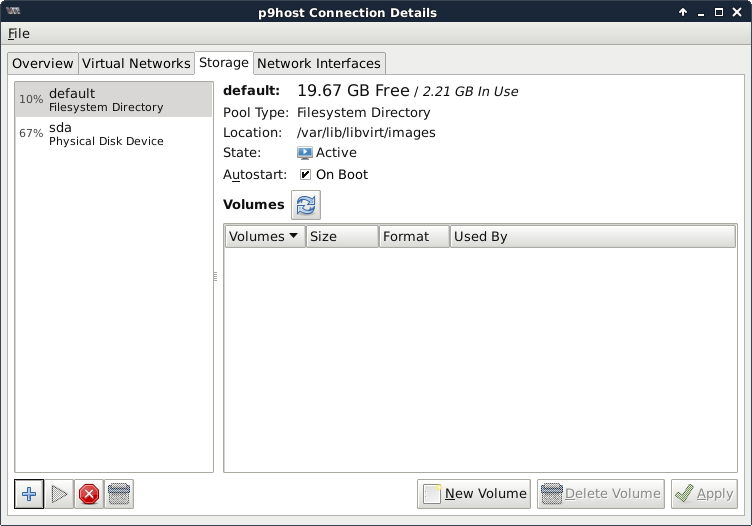Click the Stop Pool red icon
Viewport: 752px width, 526px height.
pyautogui.click(x=89, y=494)
